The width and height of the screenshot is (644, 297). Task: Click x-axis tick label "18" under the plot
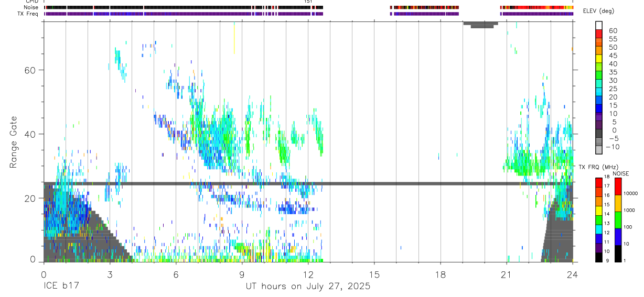(440, 274)
